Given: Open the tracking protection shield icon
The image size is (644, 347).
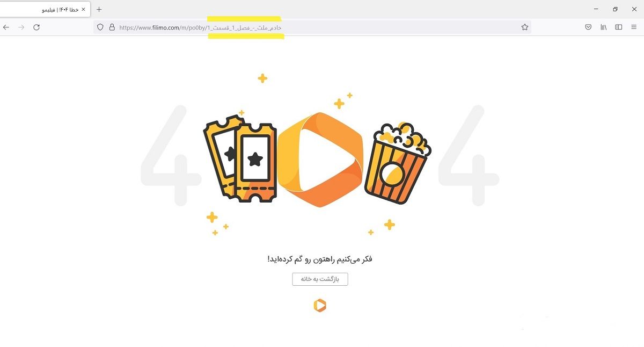Looking at the screenshot, I should (x=100, y=27).
